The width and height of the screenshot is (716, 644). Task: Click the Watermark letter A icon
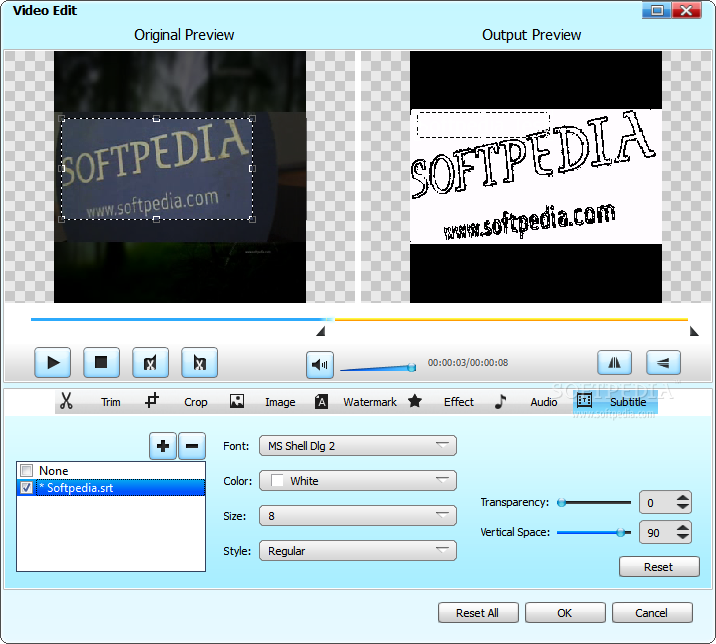321,401
